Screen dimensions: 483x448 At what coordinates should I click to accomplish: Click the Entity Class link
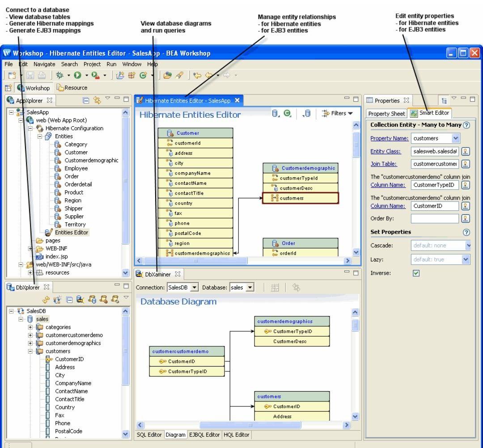pyautogui.click(x=386, y=151)
